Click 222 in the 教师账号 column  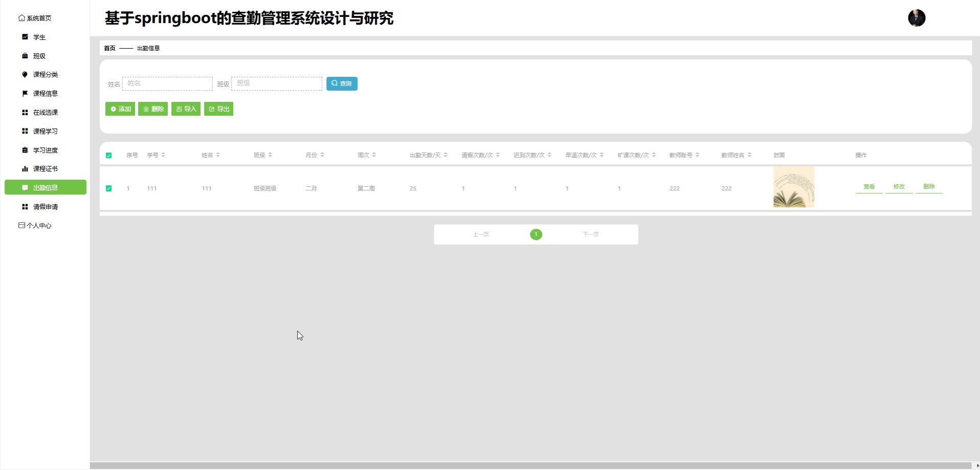(675, 188)
